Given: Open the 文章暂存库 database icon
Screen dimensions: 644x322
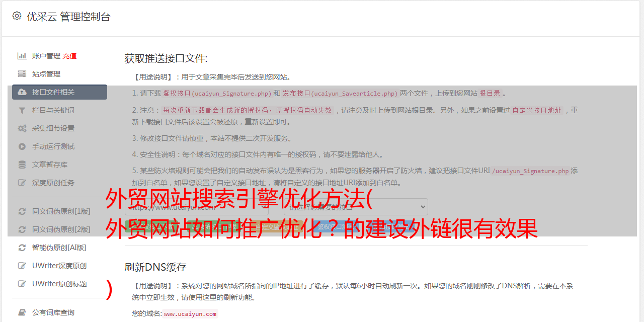Looking at the screenshot, I should pyautogui.click(x=22, y=165).
